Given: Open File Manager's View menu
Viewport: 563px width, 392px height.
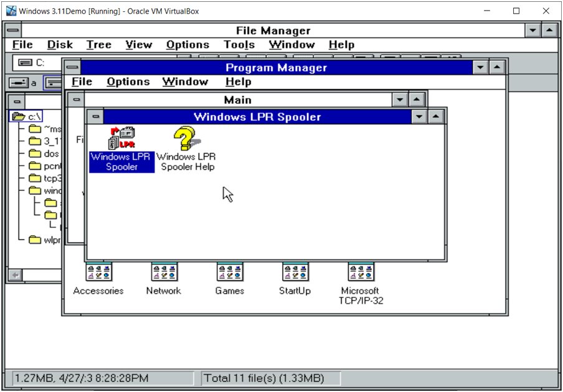Looking at the screenshot, I should 139,44.
